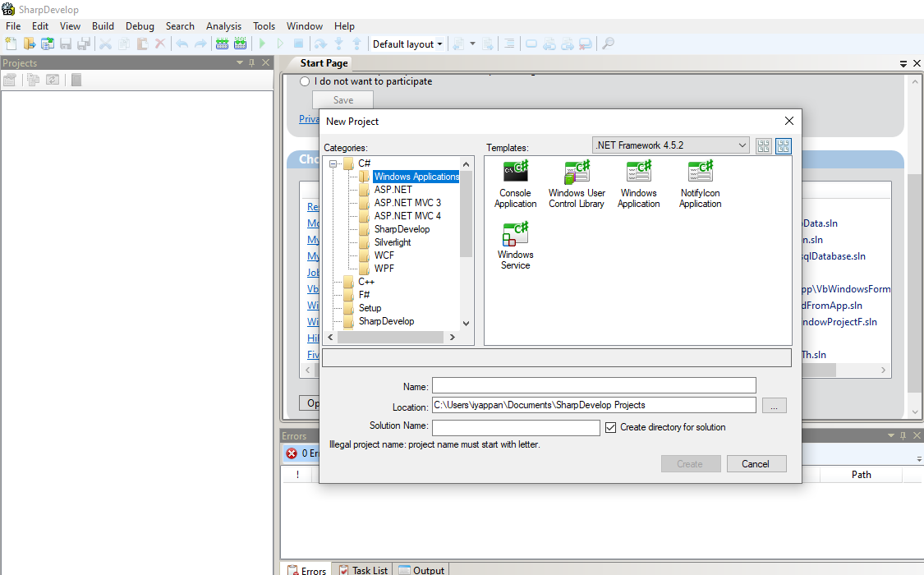The height and width of the screenshot is (575, 924).
Task: Click the Projects panel properties icon
Action: (9, 80)
